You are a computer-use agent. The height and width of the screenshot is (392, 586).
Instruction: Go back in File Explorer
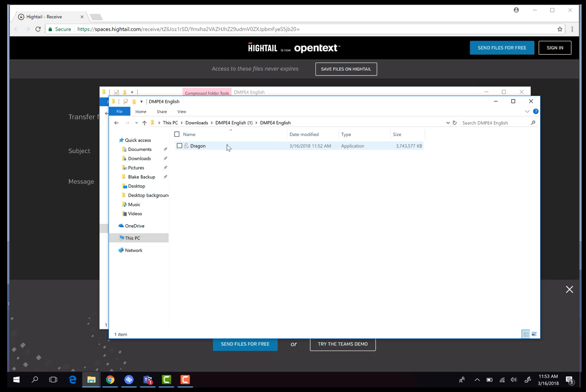click(116, 123)
